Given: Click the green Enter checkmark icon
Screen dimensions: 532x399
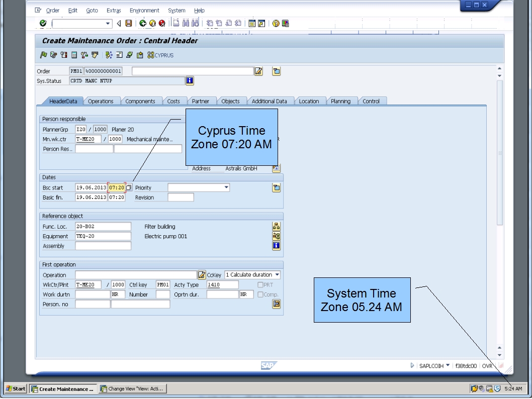Looking at the screenshot, I should (43, 23).
